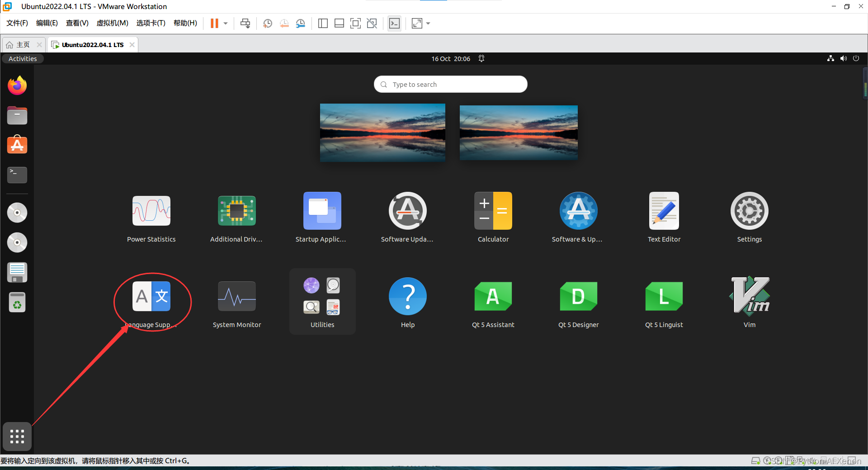Click the volume icon in the top bar
The image size is (868, 470).
(x=843, y=58)
